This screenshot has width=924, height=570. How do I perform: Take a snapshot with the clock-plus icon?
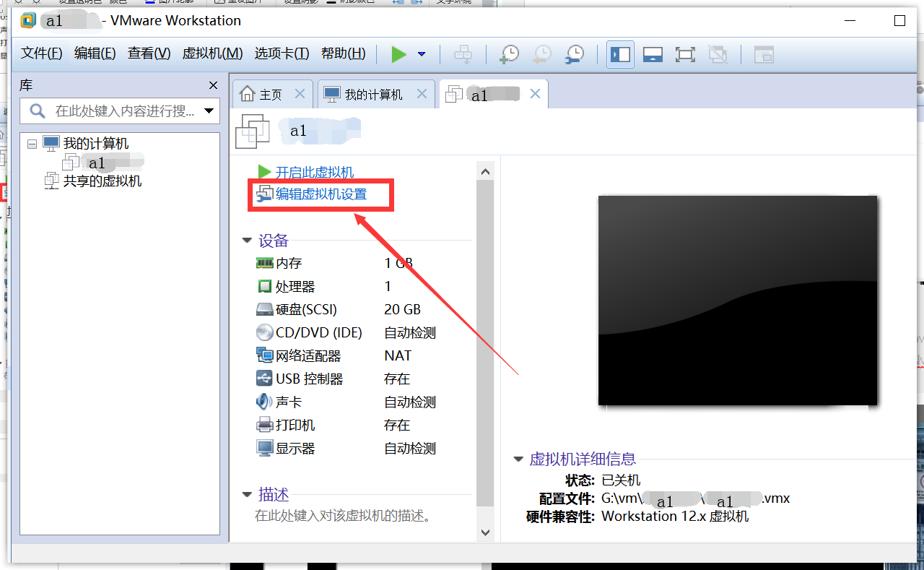510,54
